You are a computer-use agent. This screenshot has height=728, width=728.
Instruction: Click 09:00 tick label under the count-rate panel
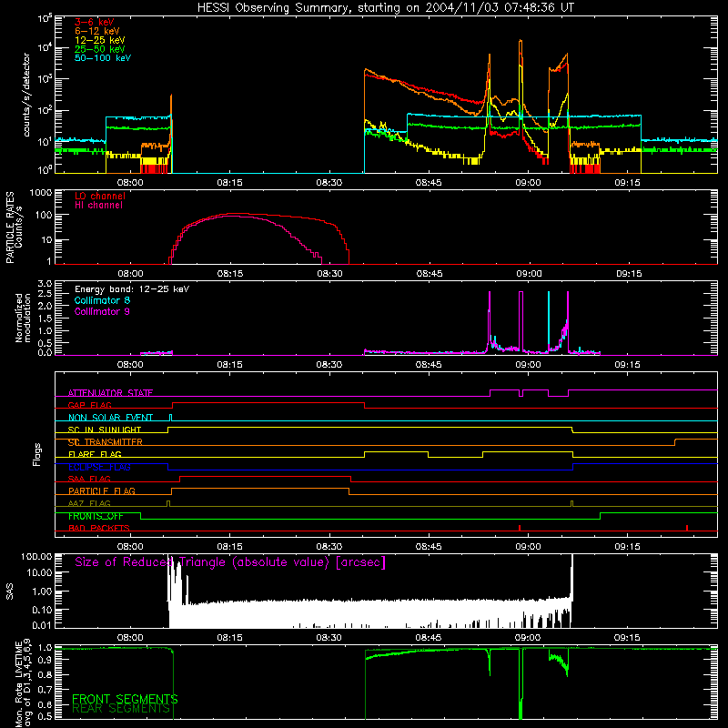pyautogui.click(x=528, y=183)
